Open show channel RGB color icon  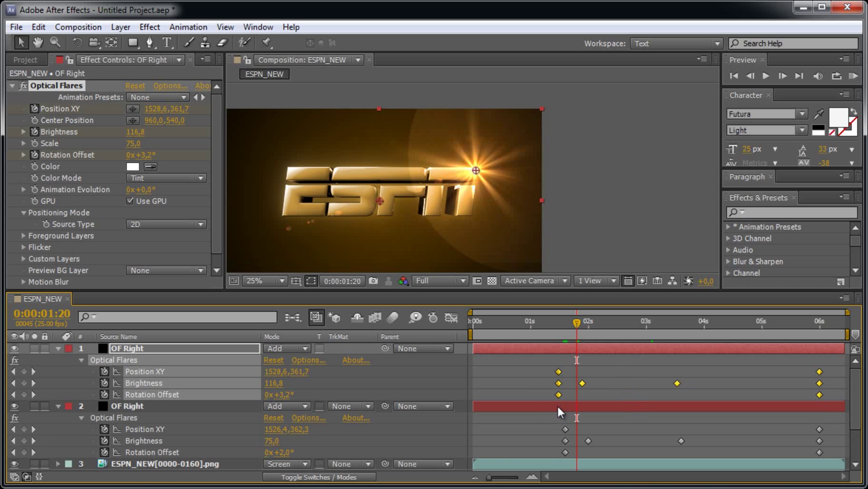point(404,281)
